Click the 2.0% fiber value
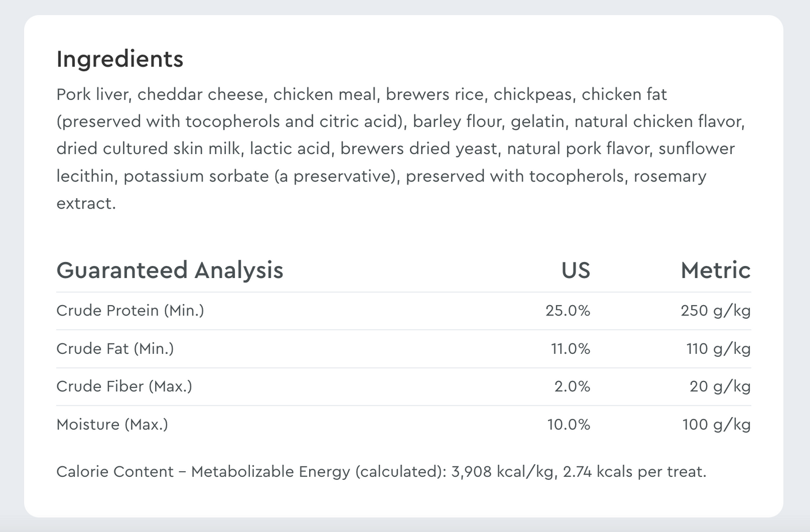 pos(572,386)
